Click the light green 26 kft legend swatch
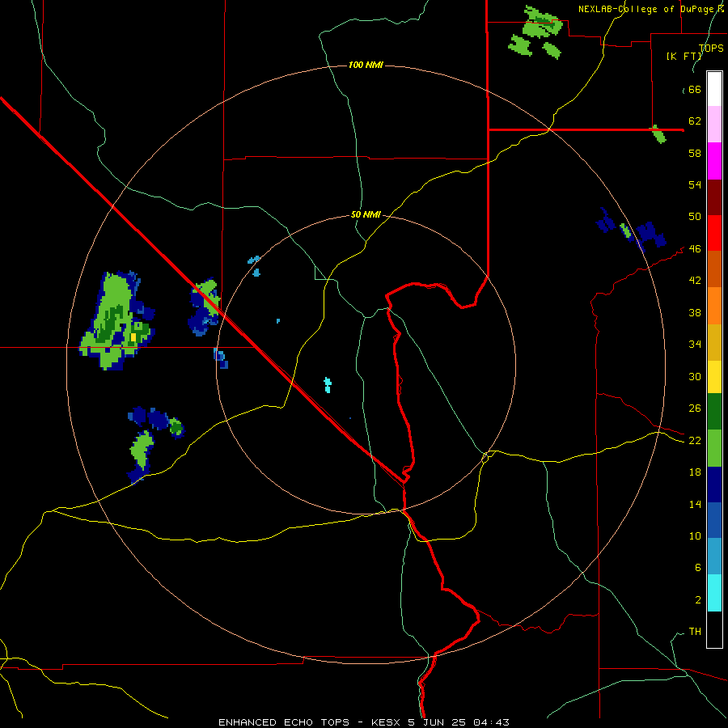 pos(714,448)
